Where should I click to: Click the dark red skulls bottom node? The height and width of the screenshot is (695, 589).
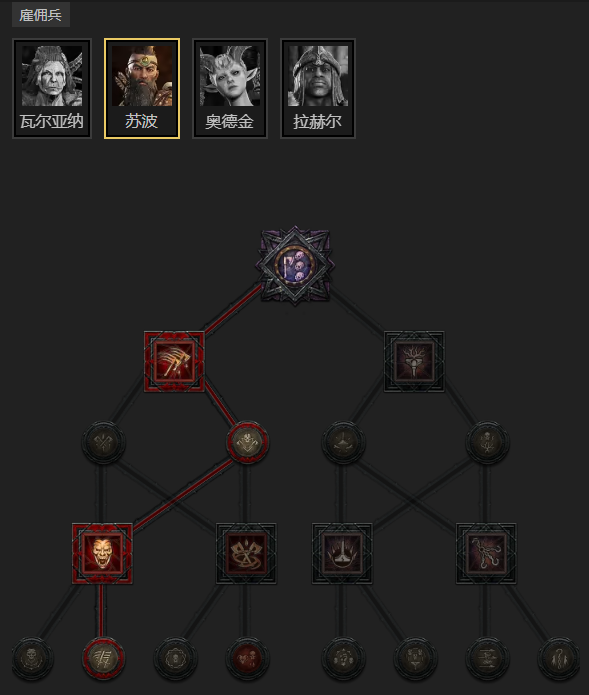(247, 658)
